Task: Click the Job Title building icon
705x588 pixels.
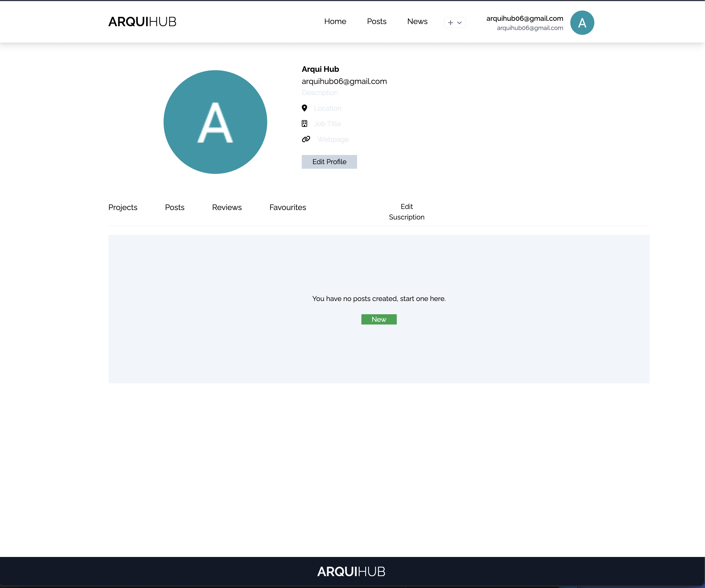Action: point(304,124)
